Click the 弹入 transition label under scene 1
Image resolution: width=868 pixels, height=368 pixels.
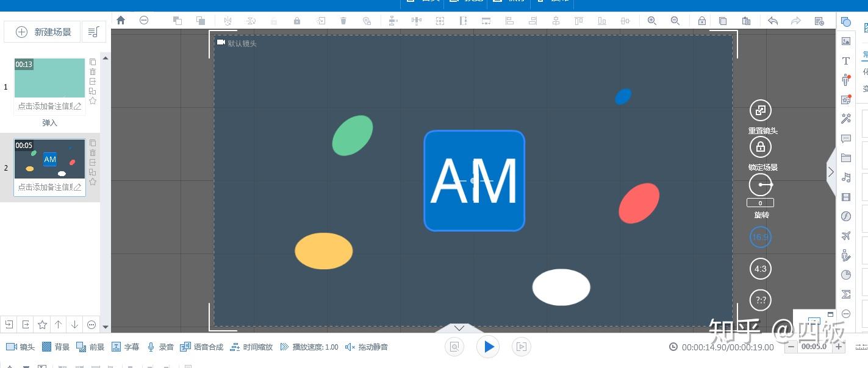tap(49, 123)
